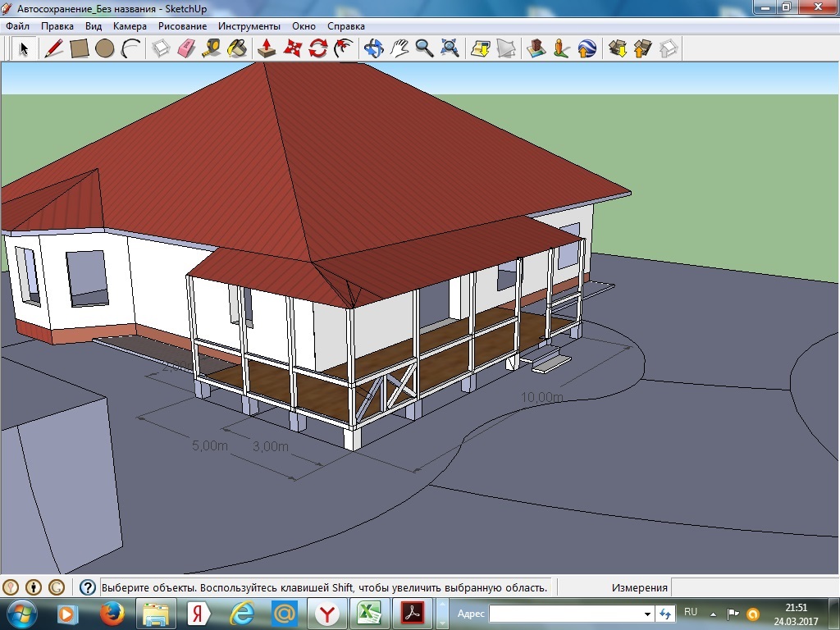This screenshot has width=840, height=630.
Task: Select the Rectangle drawing tool
Action: pos(79,48)
